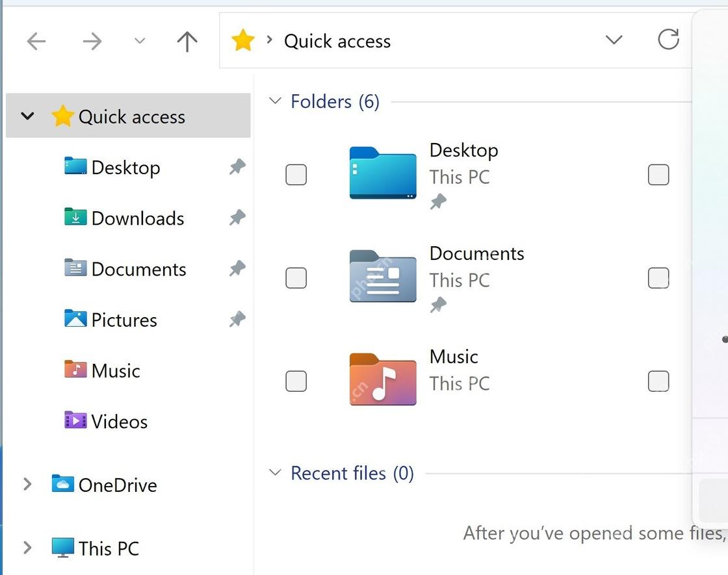The width and height of the screenshot is (728, 575).
Task: Click the pin icon under Desktop This PC
Action: click(x=438, y=201)
